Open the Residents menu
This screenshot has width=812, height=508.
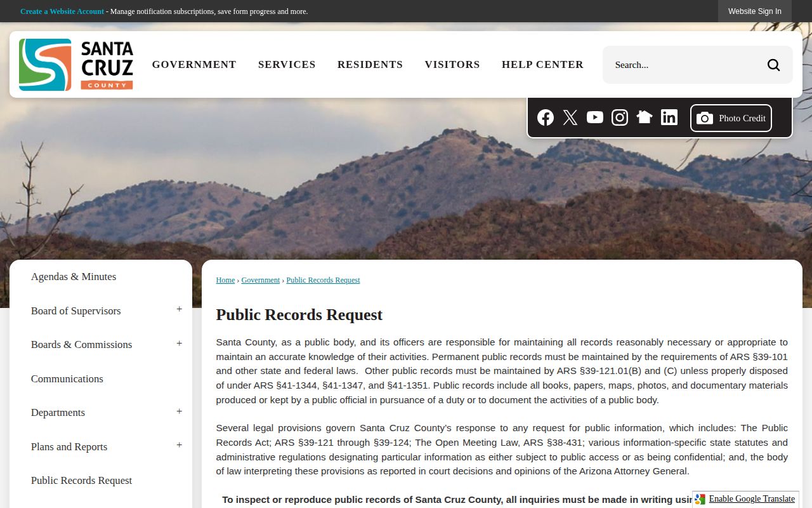(x=370, y=65)
